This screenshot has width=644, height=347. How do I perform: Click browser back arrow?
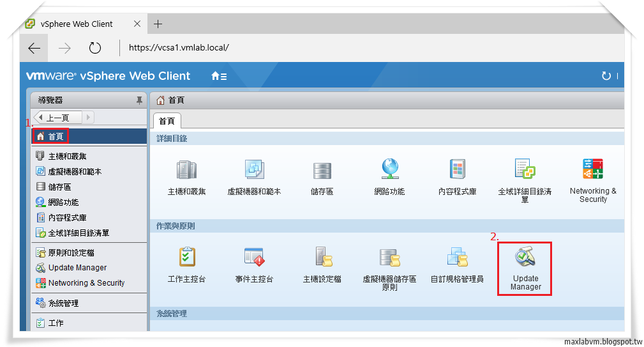[x=34, y=48]
